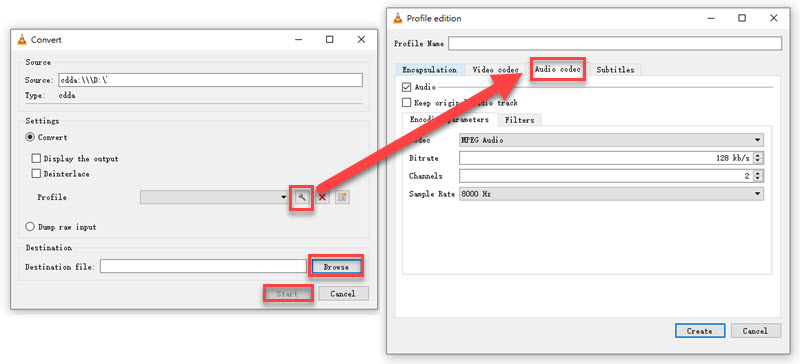Enable the Deinterlace checkbox
Image resolution: width=800 pixels, height=364 pixels.
point(36,174)
